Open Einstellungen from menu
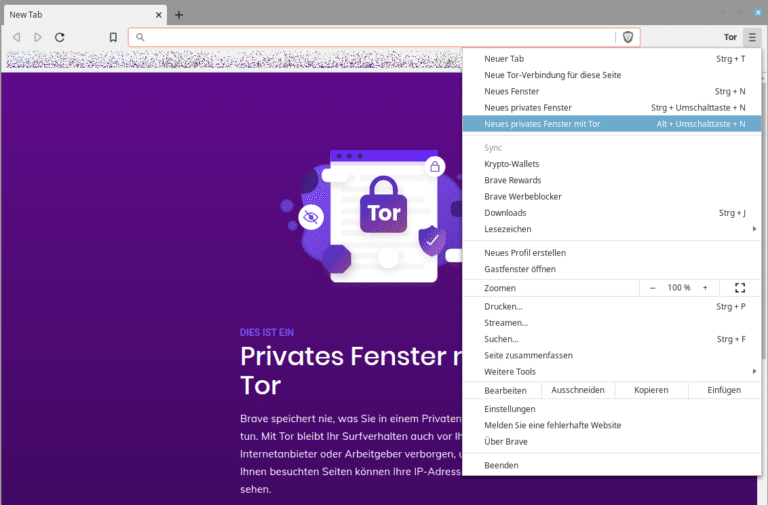This screenshot has width=768, height=505. point(612,409)
